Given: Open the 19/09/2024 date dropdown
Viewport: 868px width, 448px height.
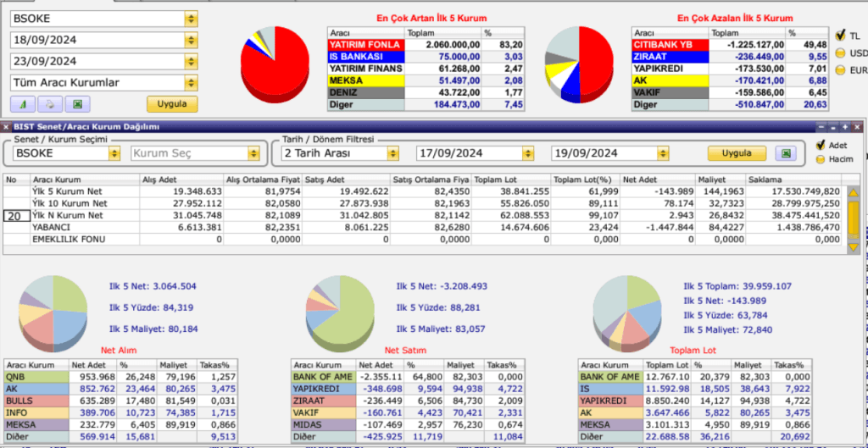Looking at the screenshot, I should (x=663, y=153).
